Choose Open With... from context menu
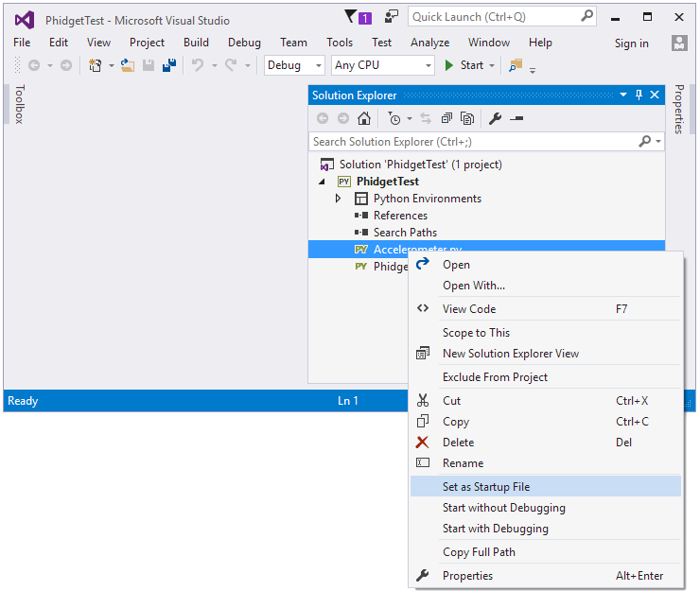The height and width of the screenshot is (591, 700). click(546, 286)
